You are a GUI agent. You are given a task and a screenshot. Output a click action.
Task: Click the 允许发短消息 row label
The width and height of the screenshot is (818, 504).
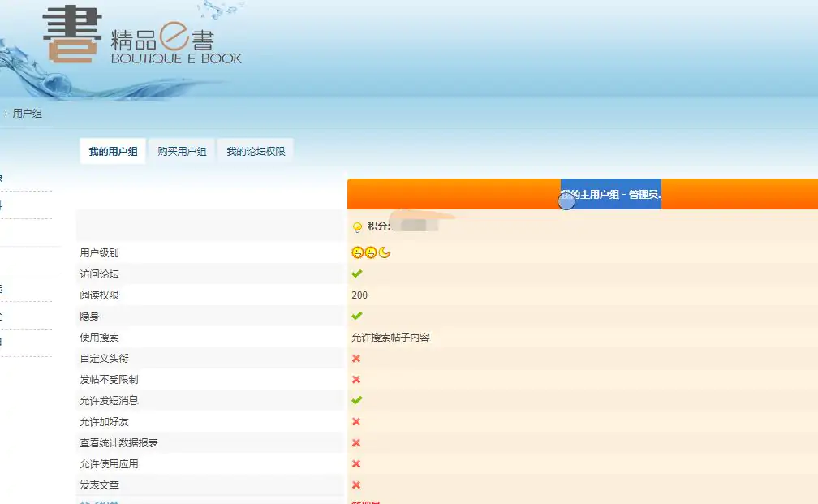[109, 401]
